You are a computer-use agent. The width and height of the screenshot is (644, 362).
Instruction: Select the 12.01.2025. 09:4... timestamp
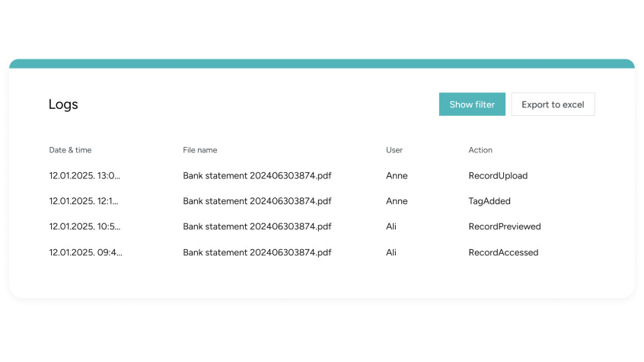coord(85,252)
